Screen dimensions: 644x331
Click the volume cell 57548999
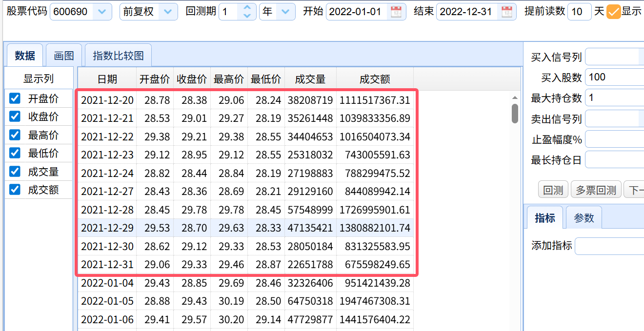coord(310,210)
